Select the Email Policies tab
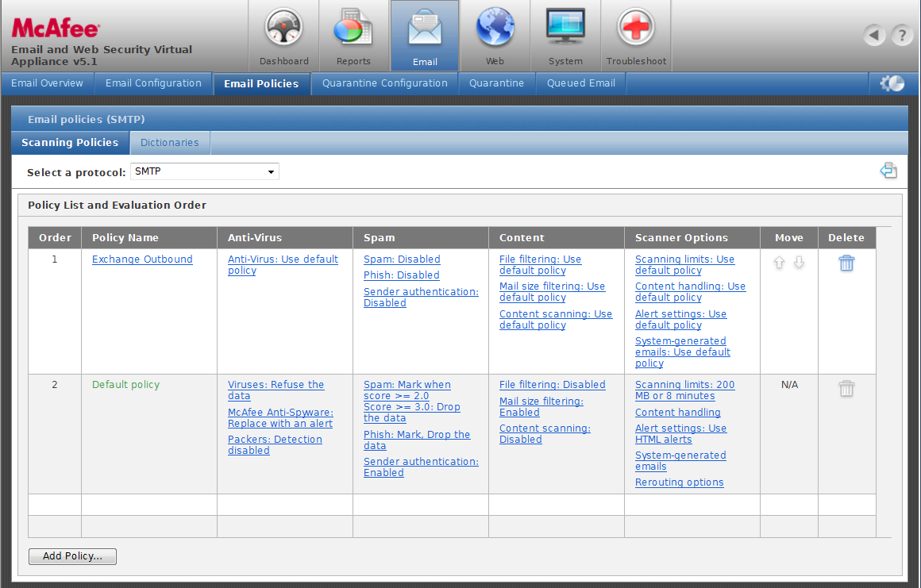 point(261,83)
